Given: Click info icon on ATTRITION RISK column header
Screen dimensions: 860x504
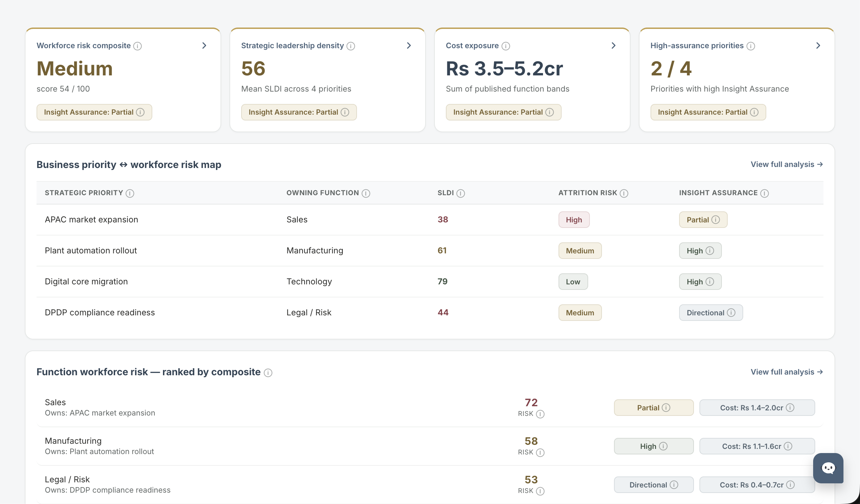Looking at the screenshot, I should [624, 193].
